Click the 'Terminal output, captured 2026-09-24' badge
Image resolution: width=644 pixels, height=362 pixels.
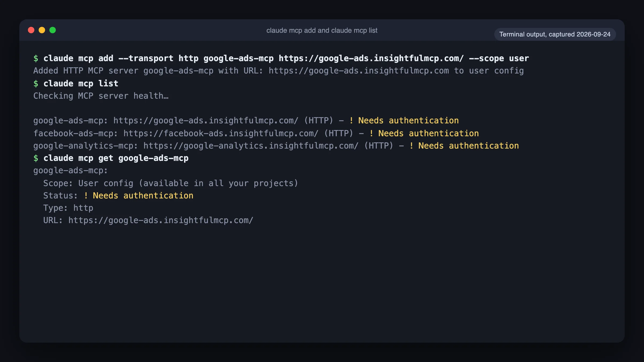pos(555,34)
